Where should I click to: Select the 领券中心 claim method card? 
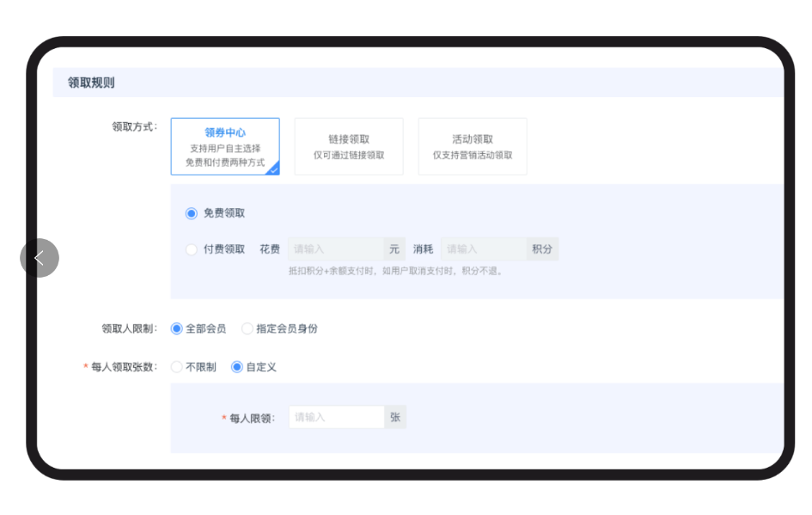[x=225, y=146]
